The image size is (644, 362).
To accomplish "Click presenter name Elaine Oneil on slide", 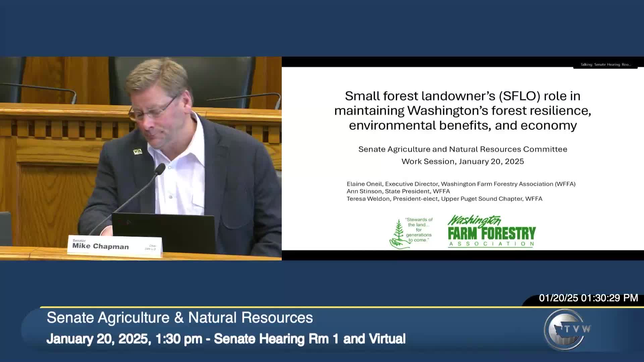I will [x=364, y=184].
